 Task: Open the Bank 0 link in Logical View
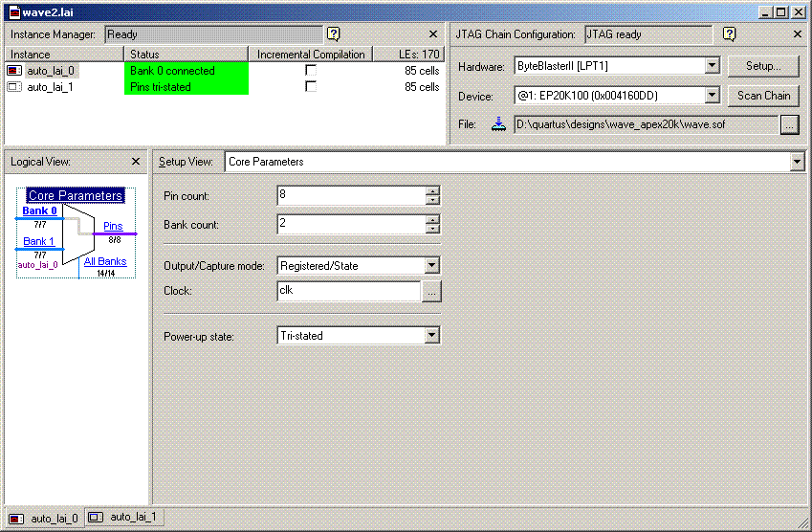[39, 211]
